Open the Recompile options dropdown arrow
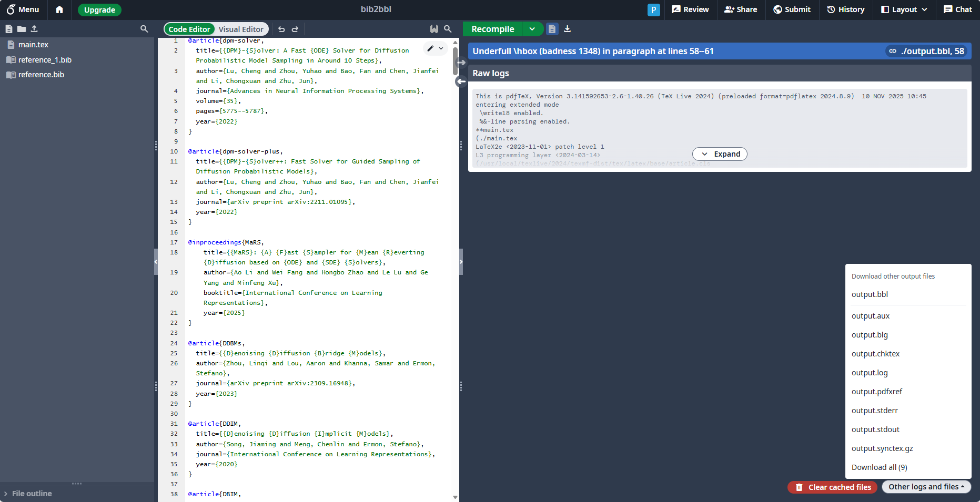Image resolution: width=980 pixels, height=502 pixels. pyautogui.click(x=532, y=29)
